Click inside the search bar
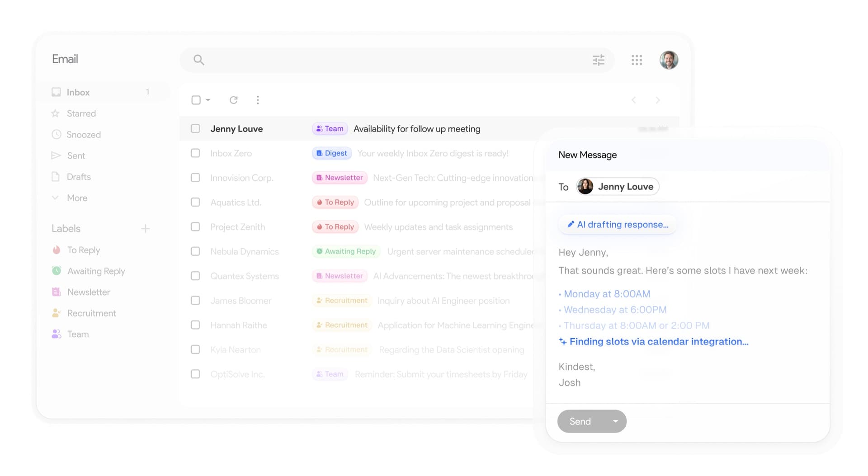This screenshot has width=868, height=476. coord(397,60)
